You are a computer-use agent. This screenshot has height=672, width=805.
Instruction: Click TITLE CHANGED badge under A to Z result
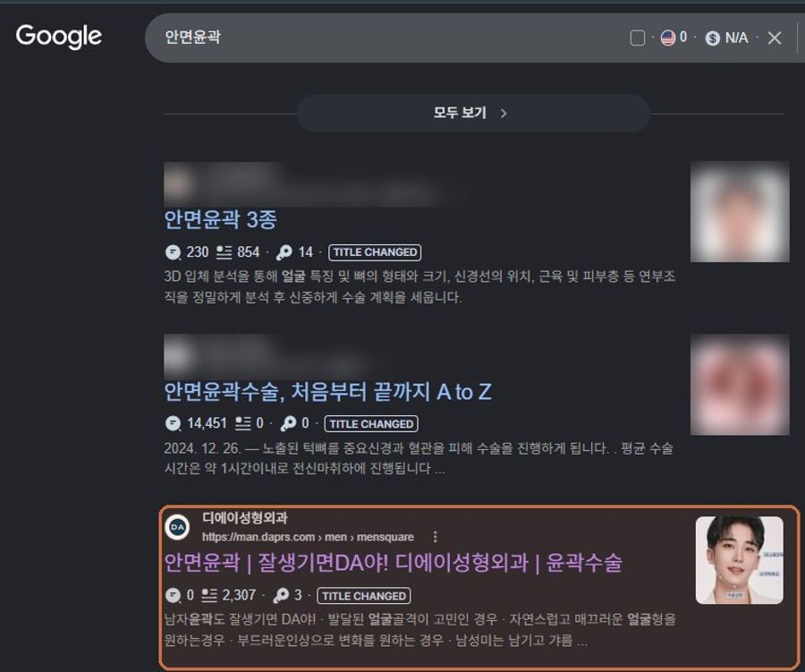point(371,424)
